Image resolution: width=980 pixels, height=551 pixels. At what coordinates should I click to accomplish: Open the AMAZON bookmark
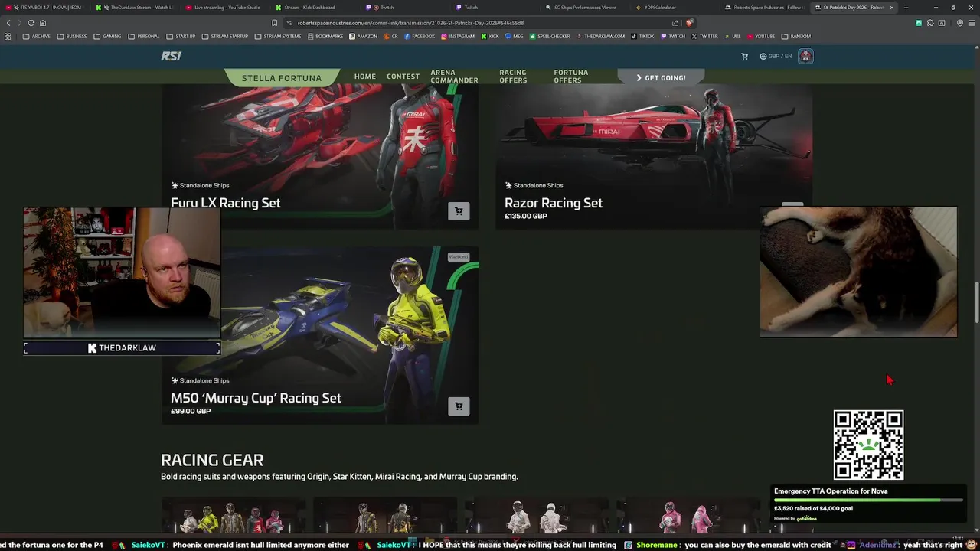click(363, 36)
